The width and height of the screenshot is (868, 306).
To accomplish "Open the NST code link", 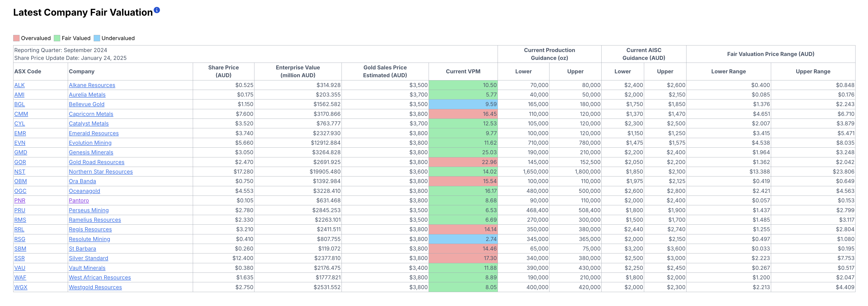I will click(x=20, y=172).
